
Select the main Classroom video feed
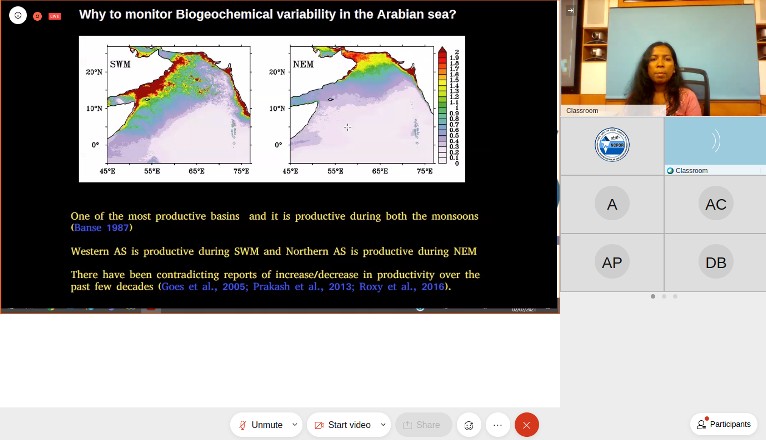click(663, 58)
